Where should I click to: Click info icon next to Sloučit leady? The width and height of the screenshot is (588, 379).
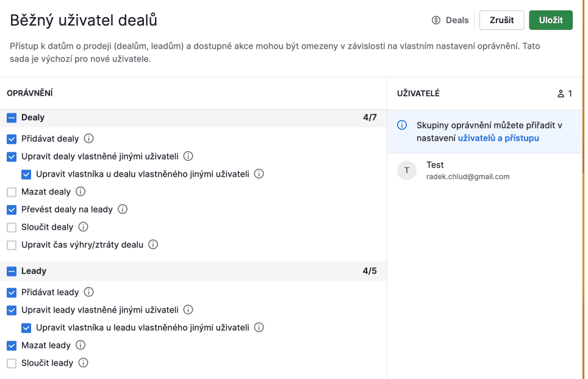[x=84, y=363]
